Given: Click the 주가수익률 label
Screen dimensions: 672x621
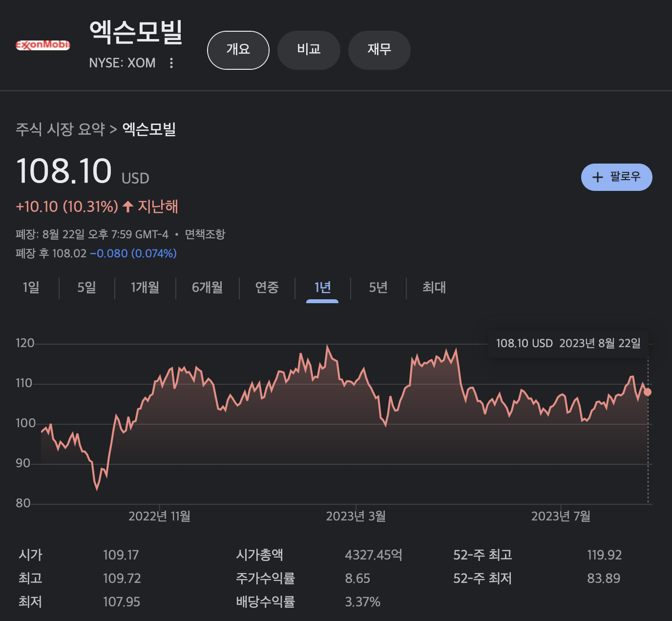Looking at the screenshot, I should tap(266, 579).
